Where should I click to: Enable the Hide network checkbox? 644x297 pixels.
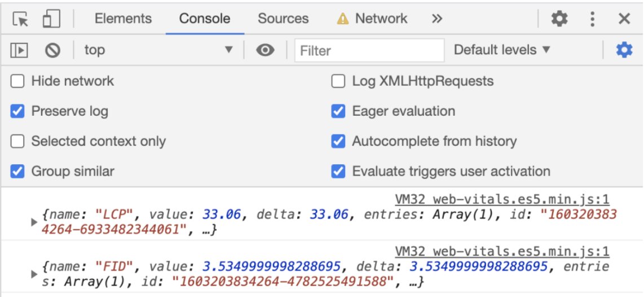[18, 81]
